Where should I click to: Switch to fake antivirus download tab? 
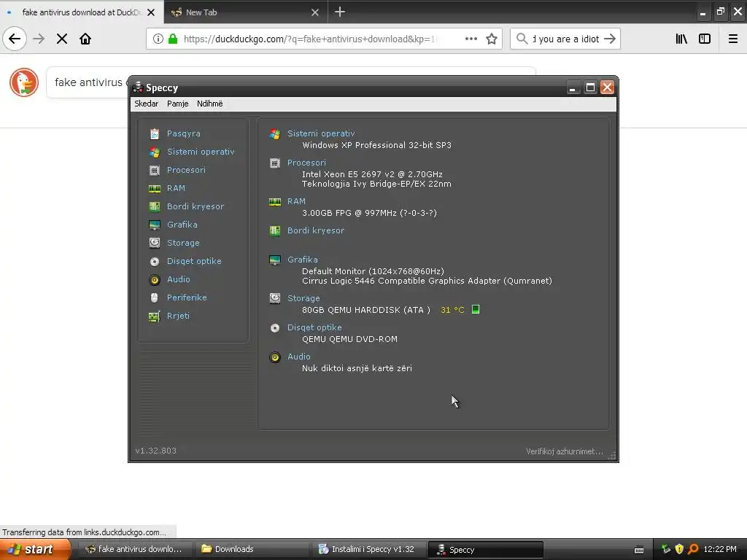coord(82,12)
